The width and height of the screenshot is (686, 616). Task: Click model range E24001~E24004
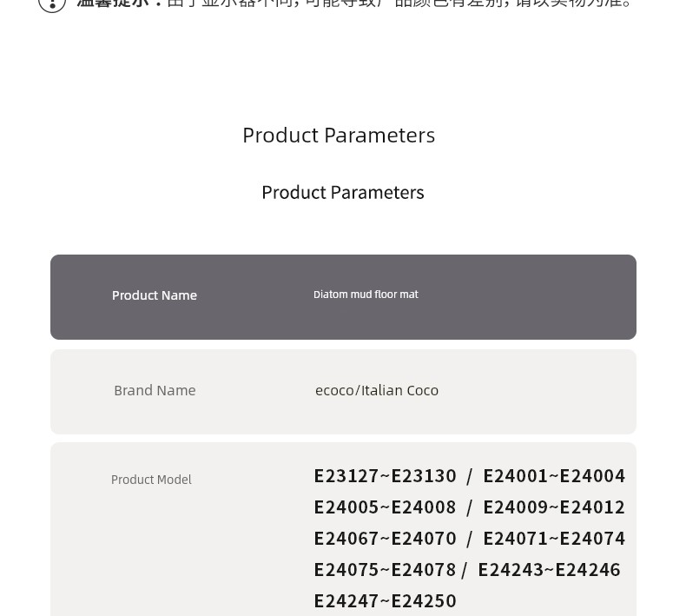click(554, 476)
